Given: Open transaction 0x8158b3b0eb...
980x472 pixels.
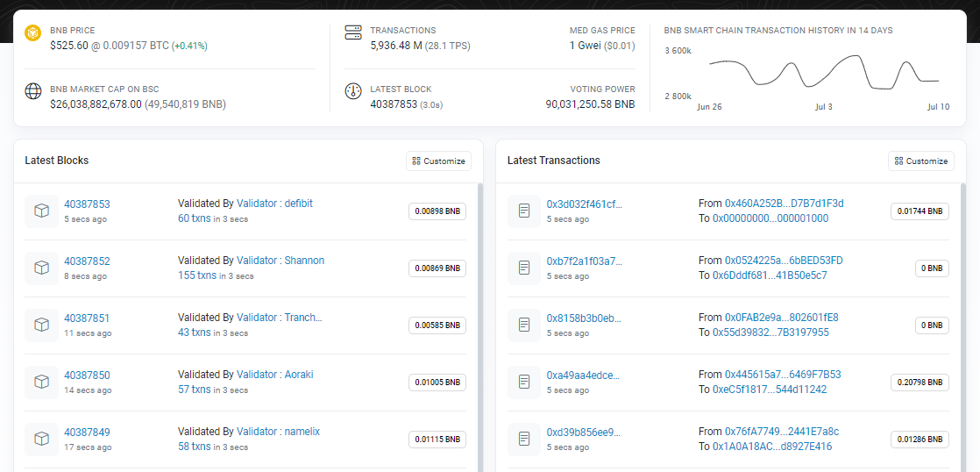Looking at the screenshot, I should [x=585, y=318].
